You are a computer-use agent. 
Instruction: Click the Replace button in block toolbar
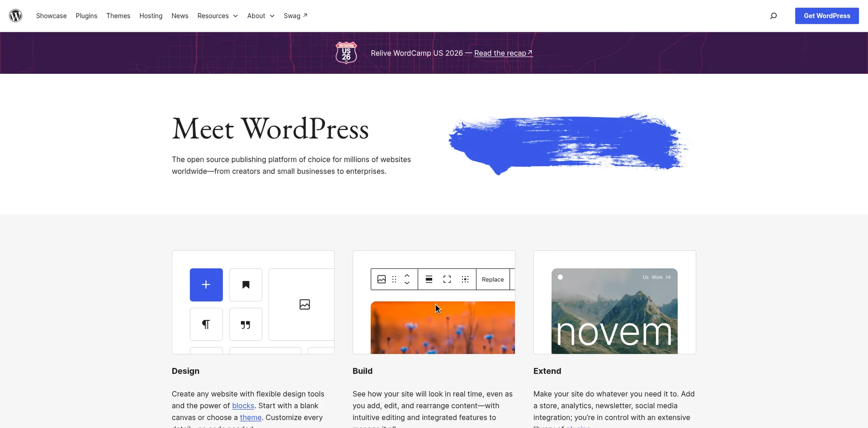point(493,279)
